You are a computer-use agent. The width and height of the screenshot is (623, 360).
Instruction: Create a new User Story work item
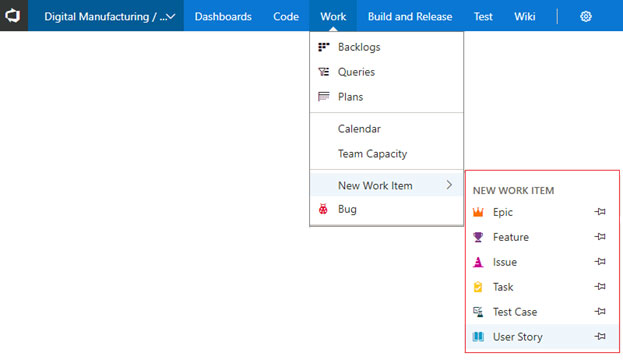(542, 337)
